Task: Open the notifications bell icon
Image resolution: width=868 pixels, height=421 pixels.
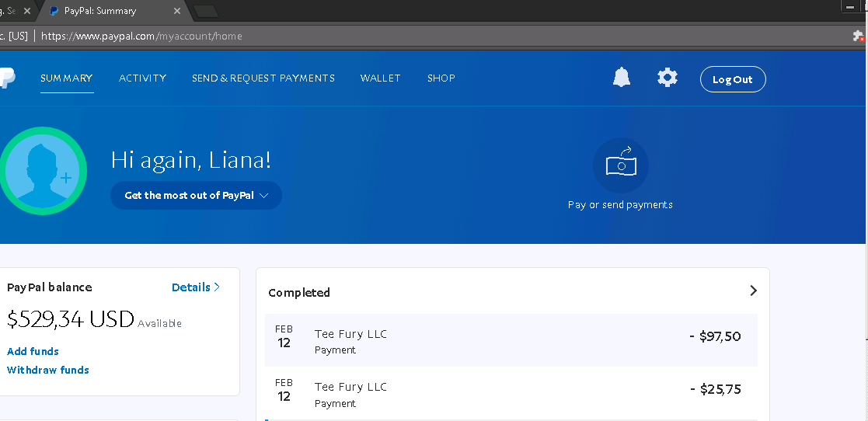Action: click(x=622, y=78)
